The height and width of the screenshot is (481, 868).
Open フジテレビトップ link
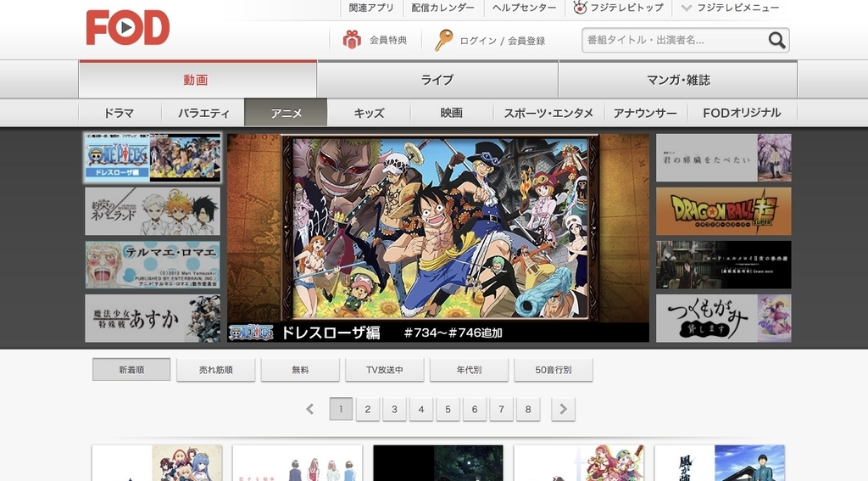[626, 8]
